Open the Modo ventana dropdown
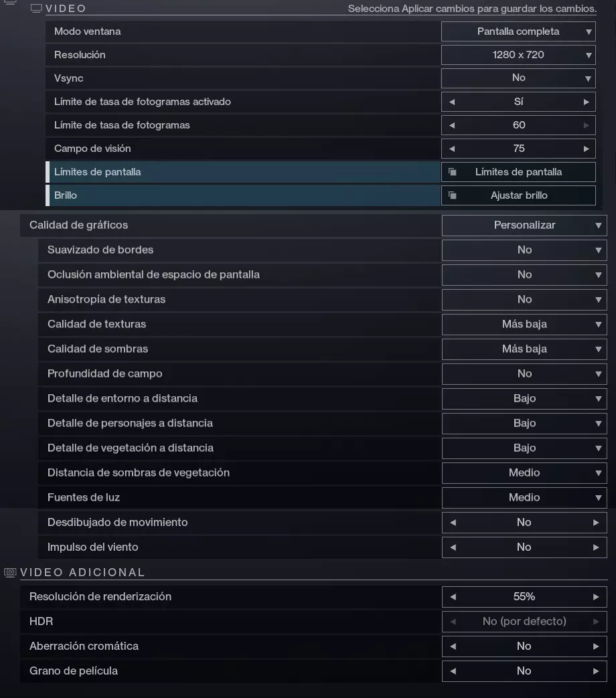 click(x=518, y=31)
